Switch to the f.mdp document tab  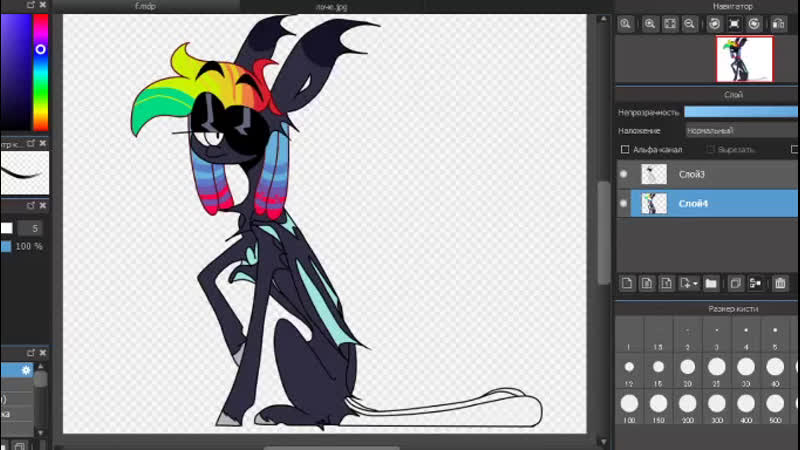click(147, 6)
